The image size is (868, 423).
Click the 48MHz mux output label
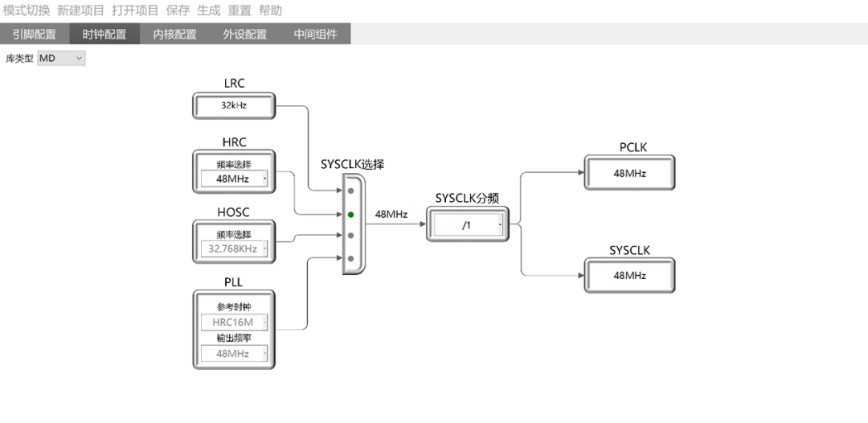click(391, 214)
